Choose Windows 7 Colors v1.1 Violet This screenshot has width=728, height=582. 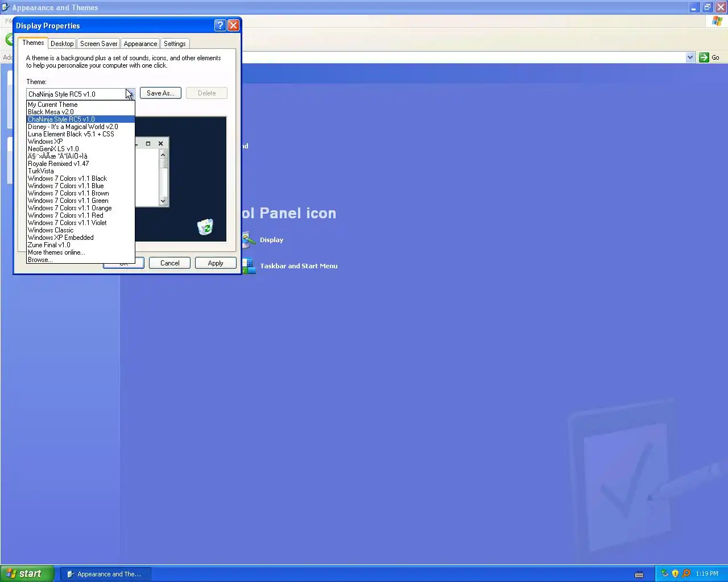coord(80,223)
